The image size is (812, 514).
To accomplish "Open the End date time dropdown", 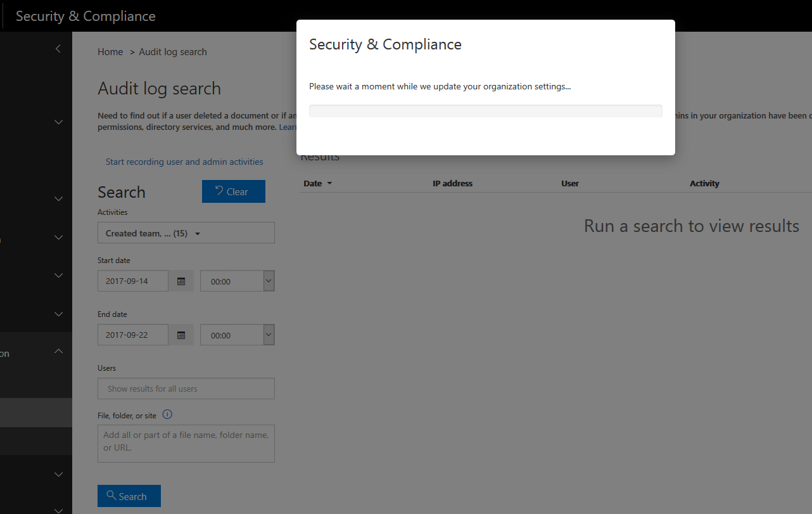I will coord(238,335).
